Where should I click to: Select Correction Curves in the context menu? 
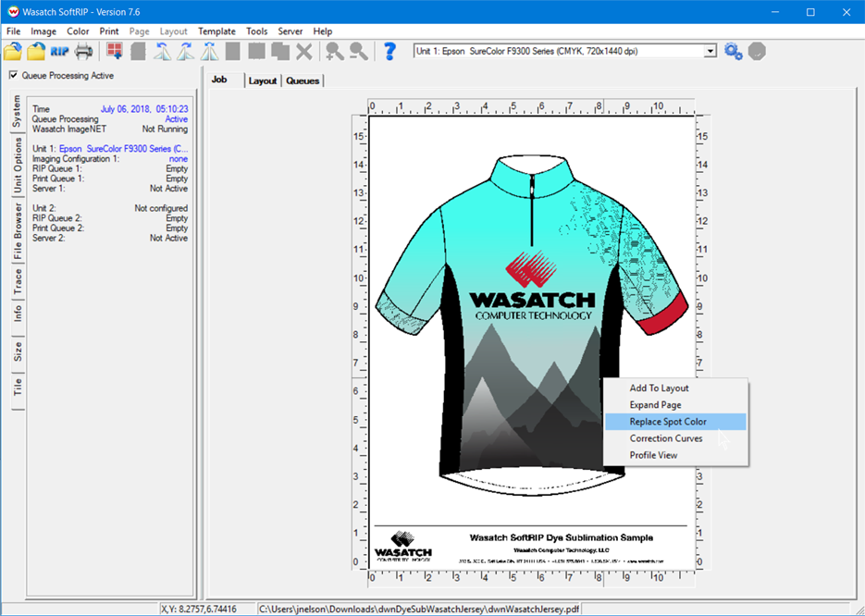667,438
